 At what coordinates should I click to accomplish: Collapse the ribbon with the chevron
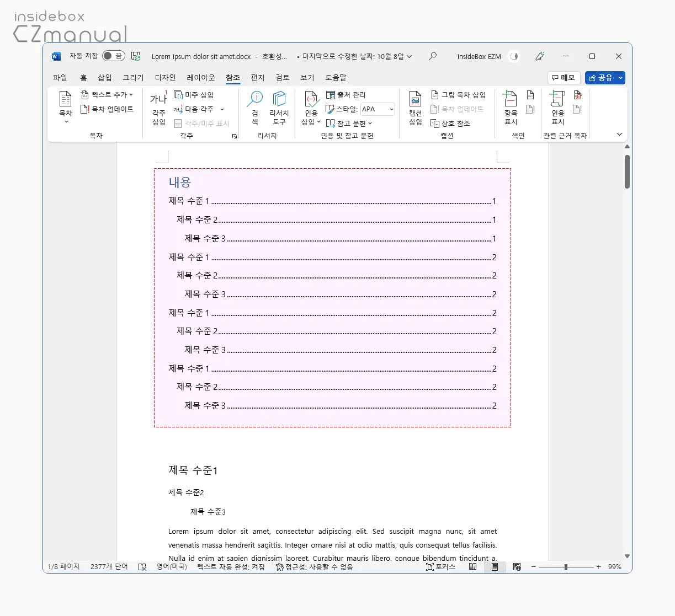[x=619, y=134]
